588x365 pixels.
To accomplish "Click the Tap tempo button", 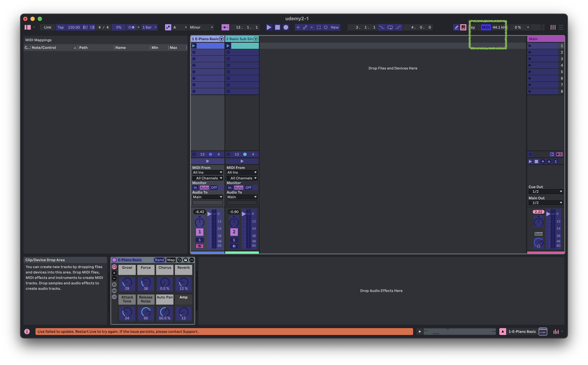I will point(61,27).
